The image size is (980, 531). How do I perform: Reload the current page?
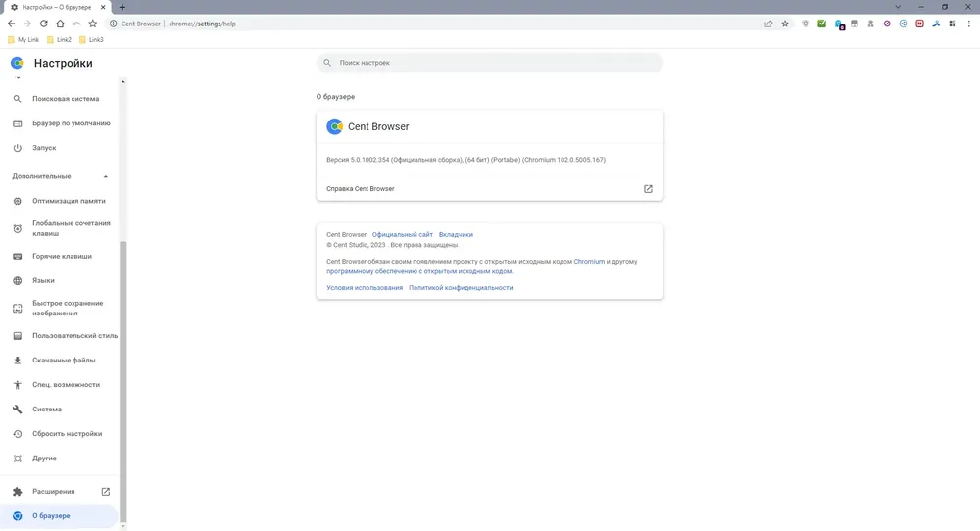click(44, 24)
